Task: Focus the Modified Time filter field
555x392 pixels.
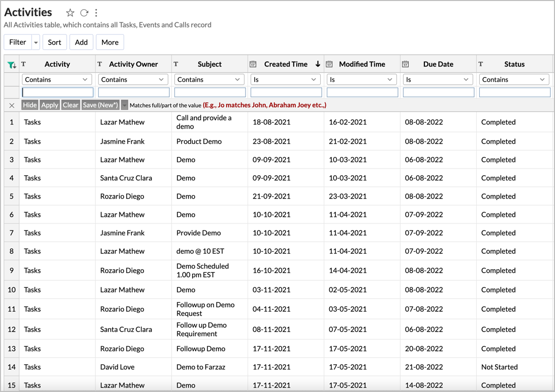Action: (x=362, y=92)
